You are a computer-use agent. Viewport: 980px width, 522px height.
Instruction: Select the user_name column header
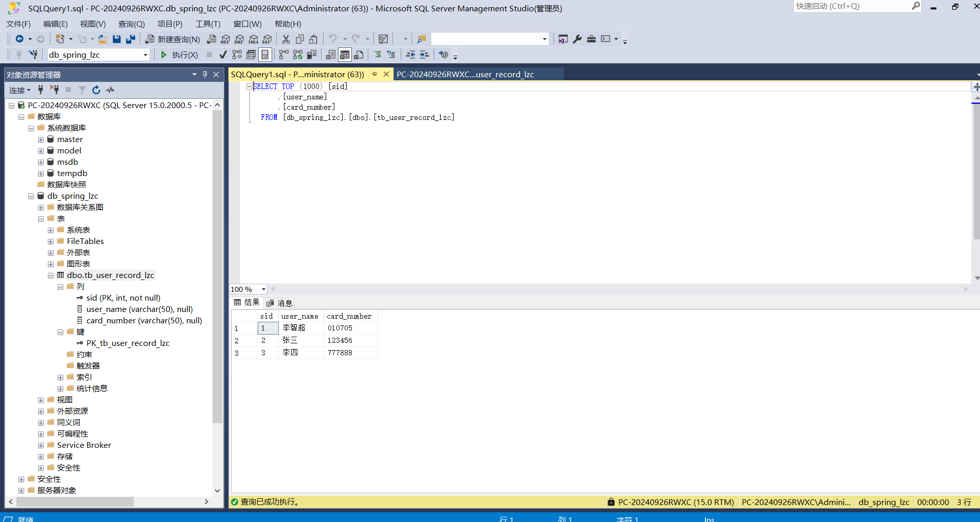[x=301, y=316]
